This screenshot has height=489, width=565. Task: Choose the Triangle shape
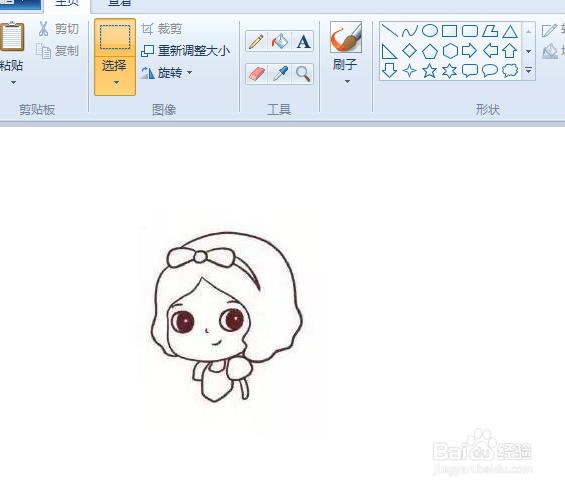click(x=510, y=31)
